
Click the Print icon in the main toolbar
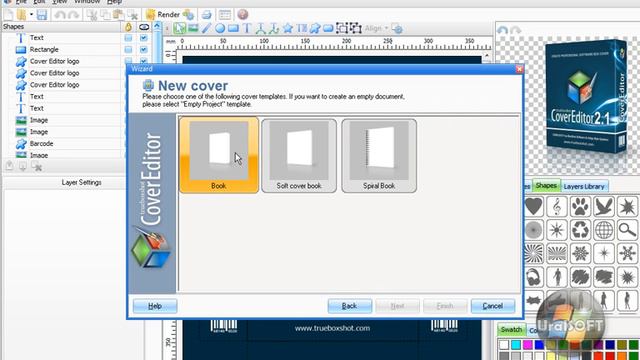point(207,15)
